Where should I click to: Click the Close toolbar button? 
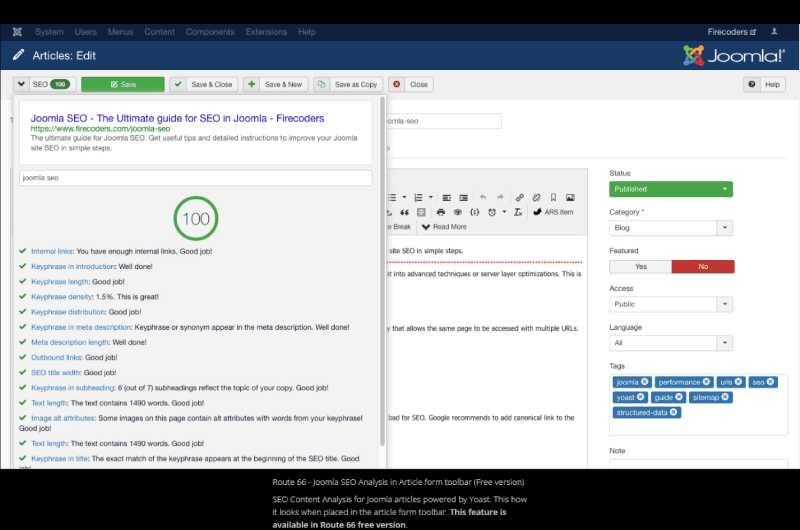(x=411, y=84)
